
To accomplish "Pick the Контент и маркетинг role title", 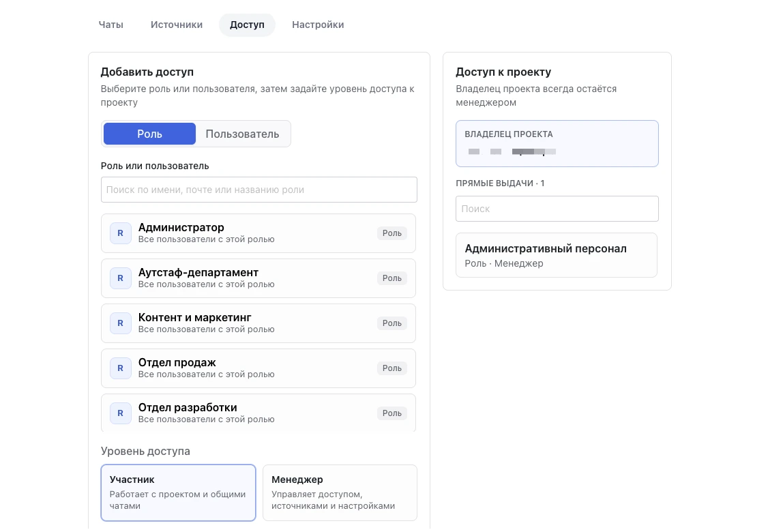I will coord(194,317).
